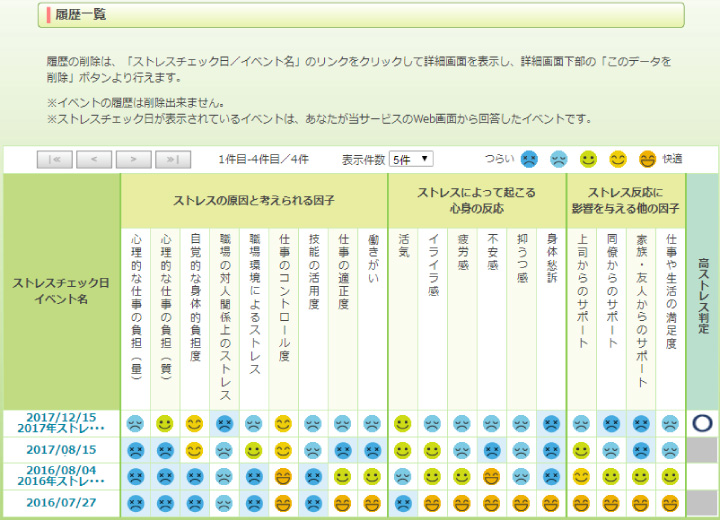Click 2016/07/27 働きがい orange face

point(372,503)
